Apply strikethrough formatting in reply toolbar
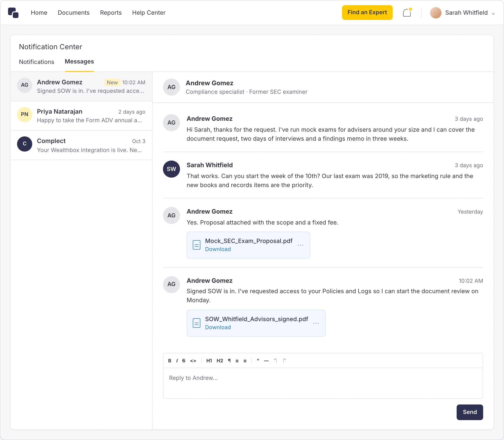504x440 pixels. tap(184, 361)
